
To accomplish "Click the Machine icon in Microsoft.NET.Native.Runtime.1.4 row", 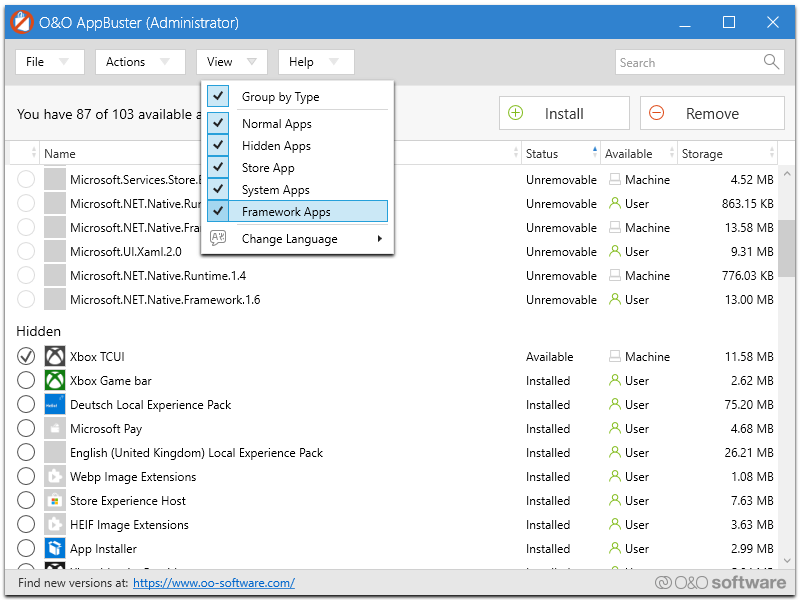I will 615,275.
